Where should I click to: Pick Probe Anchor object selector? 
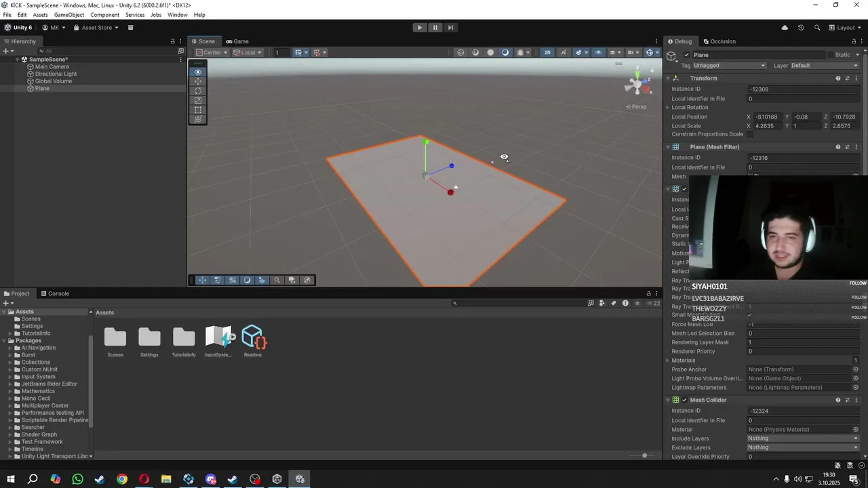855,369
